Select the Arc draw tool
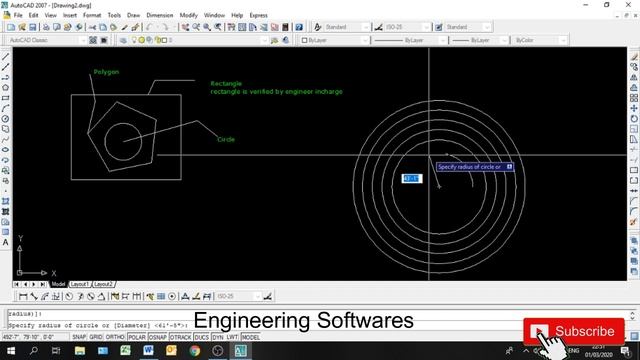This screenshot has width=640, height=360. click(x=6, y=109)
